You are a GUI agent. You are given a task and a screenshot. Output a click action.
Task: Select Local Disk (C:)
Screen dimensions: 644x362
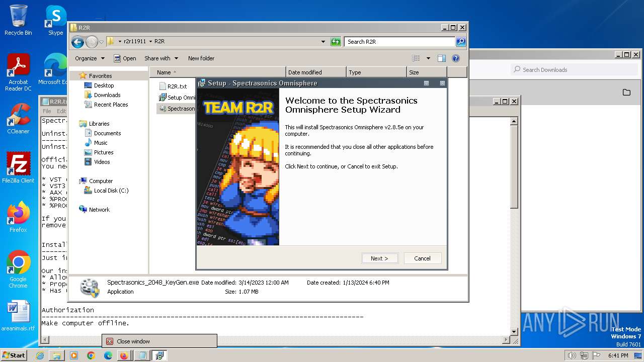point(111,191)
